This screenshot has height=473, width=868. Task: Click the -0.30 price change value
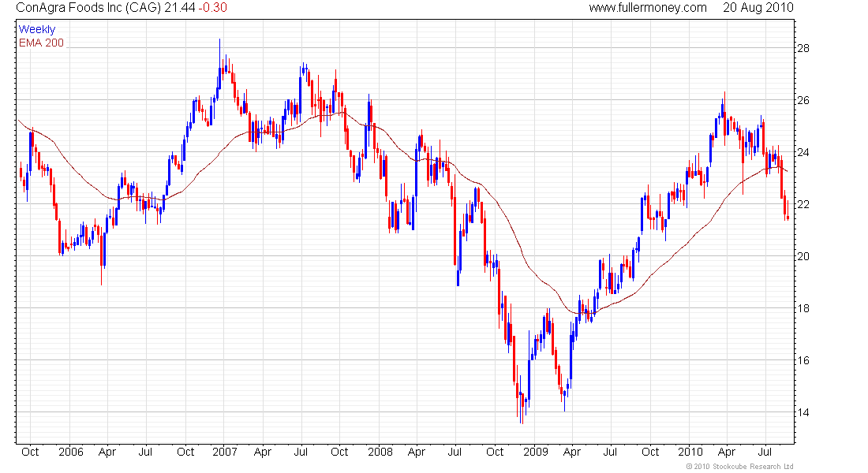pyautogui.click(x=213, y=8)
